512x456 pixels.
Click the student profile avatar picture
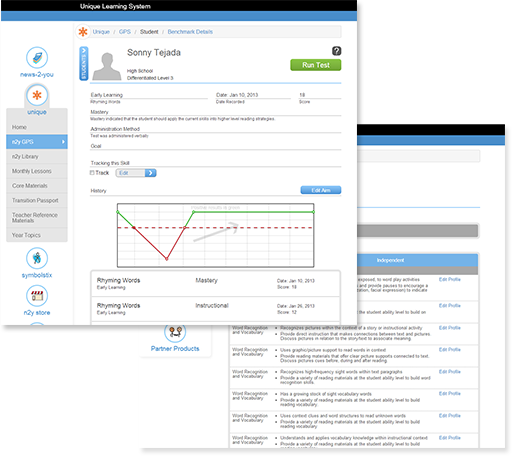(x=107, y=66)
